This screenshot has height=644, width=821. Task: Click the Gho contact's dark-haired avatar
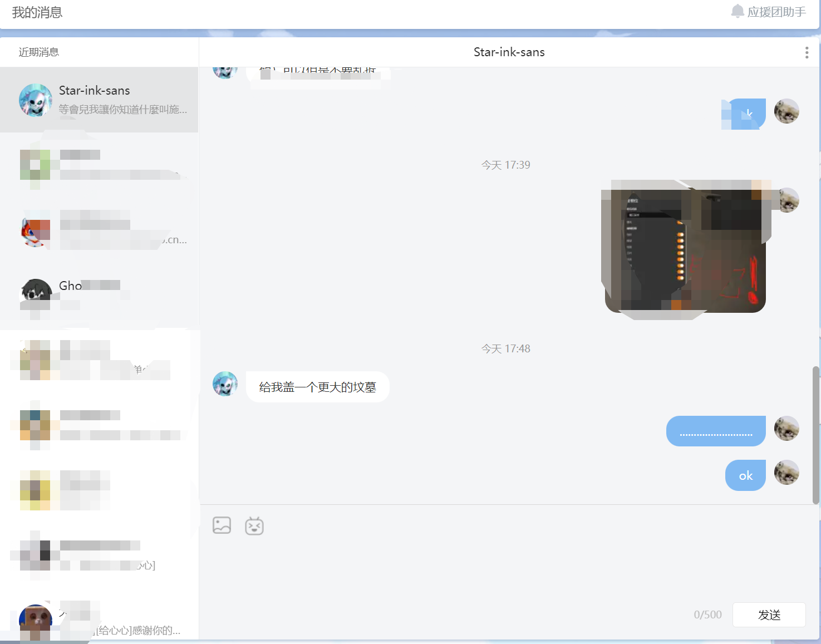coord(36,295)
